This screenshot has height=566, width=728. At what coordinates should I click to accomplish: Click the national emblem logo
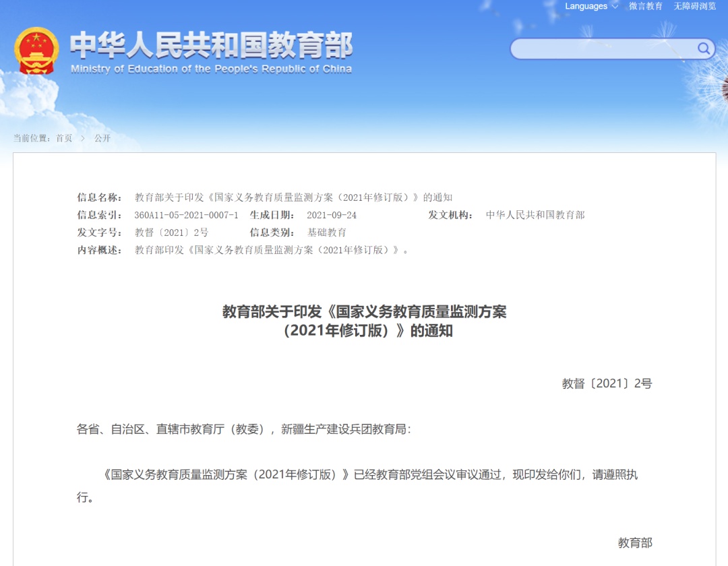pos(36,51)
